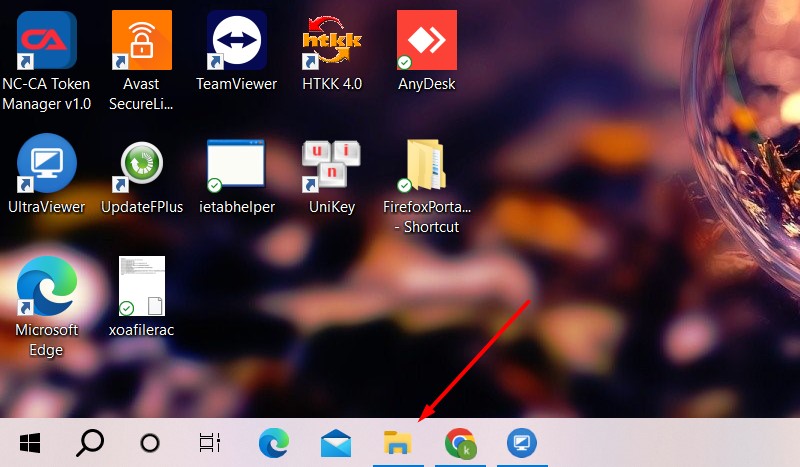
Task: Open UniKey desktop shortcut
Action: (x=331, y=165)
